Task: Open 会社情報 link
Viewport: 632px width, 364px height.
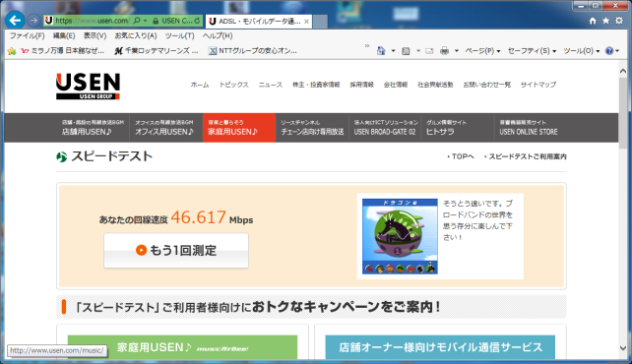Action: pos(396,85)
